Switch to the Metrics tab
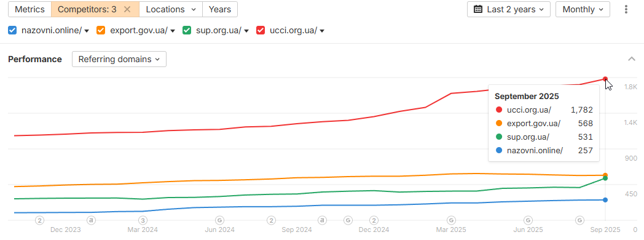 [29, 9]
